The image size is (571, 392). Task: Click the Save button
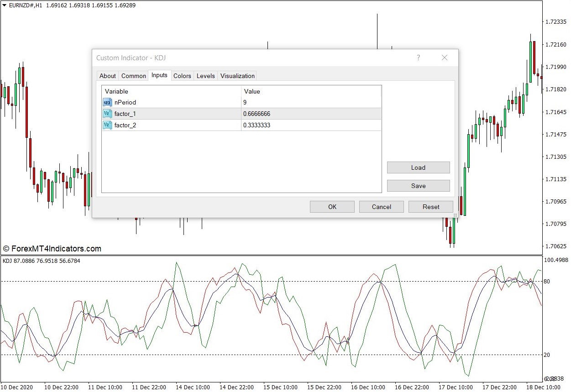click(419, 186)
